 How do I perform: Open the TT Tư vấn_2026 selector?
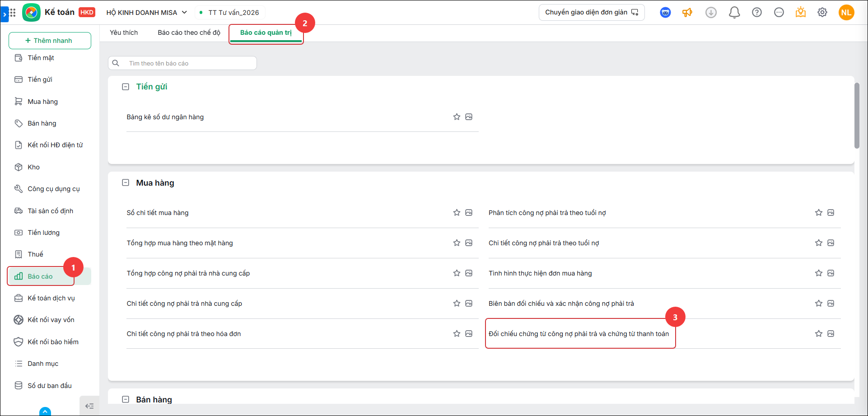tap(230, 13)
